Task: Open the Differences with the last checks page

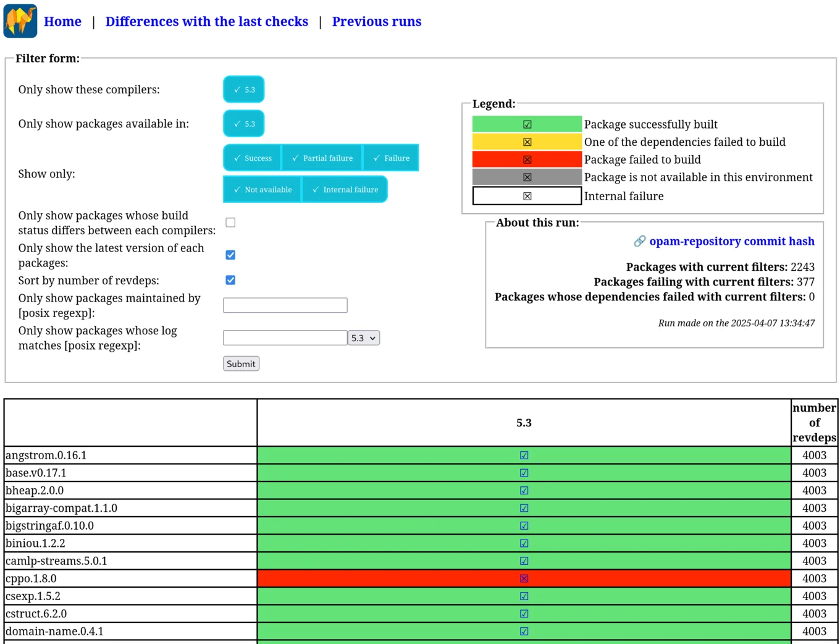Action: pyautogui.click(x=206, y=21)
